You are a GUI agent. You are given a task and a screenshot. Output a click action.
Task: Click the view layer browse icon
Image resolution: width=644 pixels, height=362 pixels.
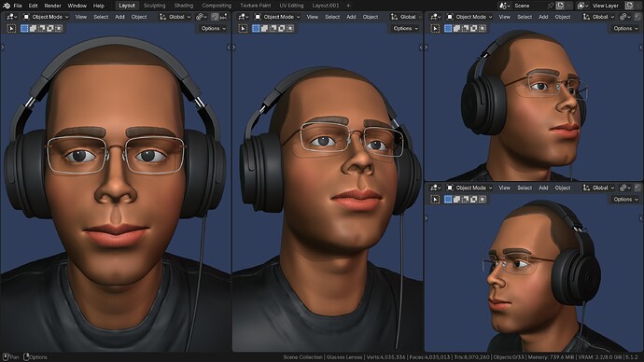pyautogui.click(x=582, y=6)
